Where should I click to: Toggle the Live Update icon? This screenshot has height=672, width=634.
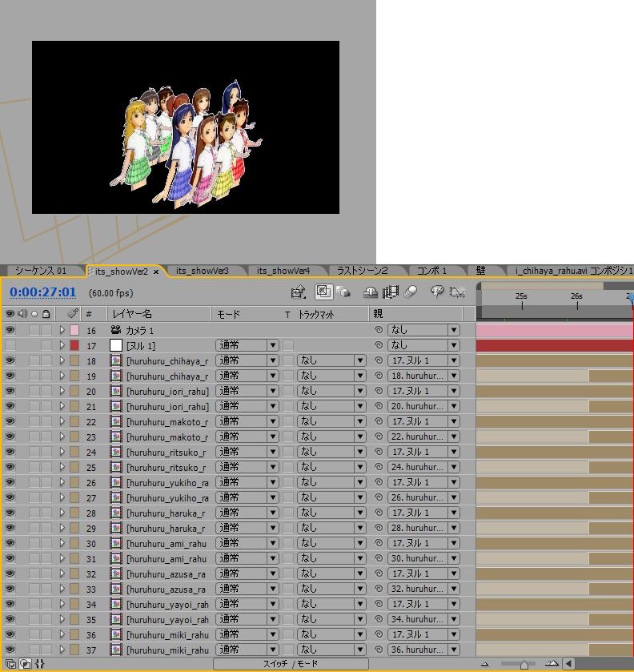click(x=323, y=292)
